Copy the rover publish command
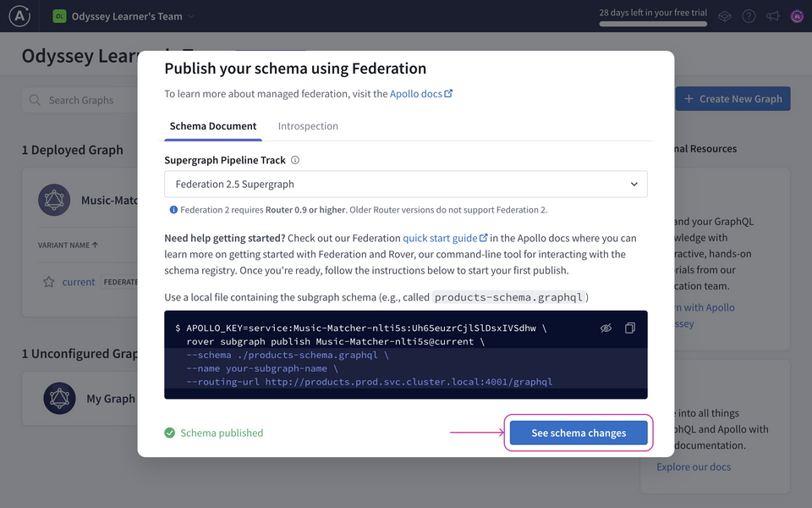 pyautogui.click(x=629, y=329)
